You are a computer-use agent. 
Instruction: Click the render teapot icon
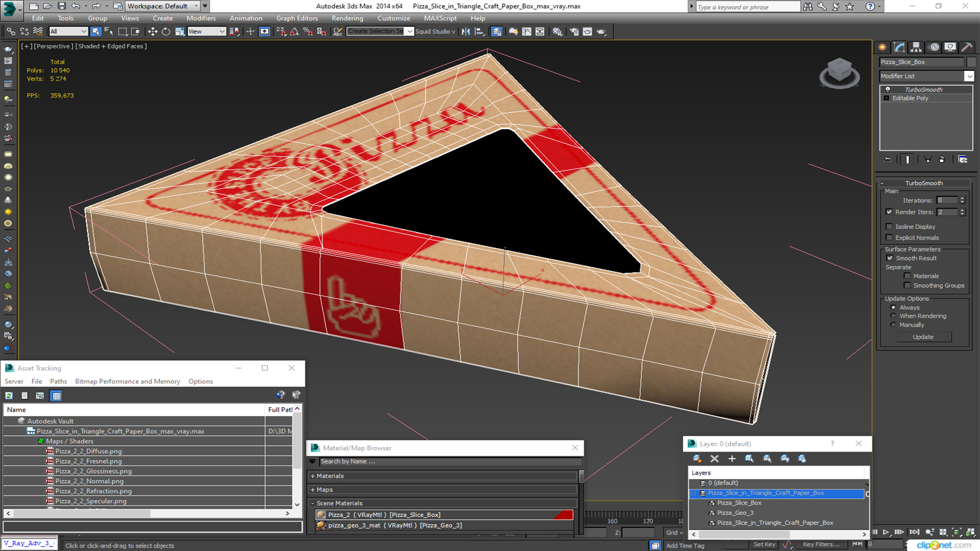point(601,32)
